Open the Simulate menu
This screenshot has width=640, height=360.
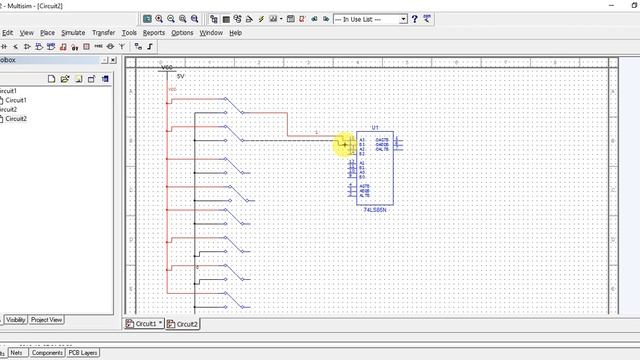pyautogui.click(x=73, y=33)
